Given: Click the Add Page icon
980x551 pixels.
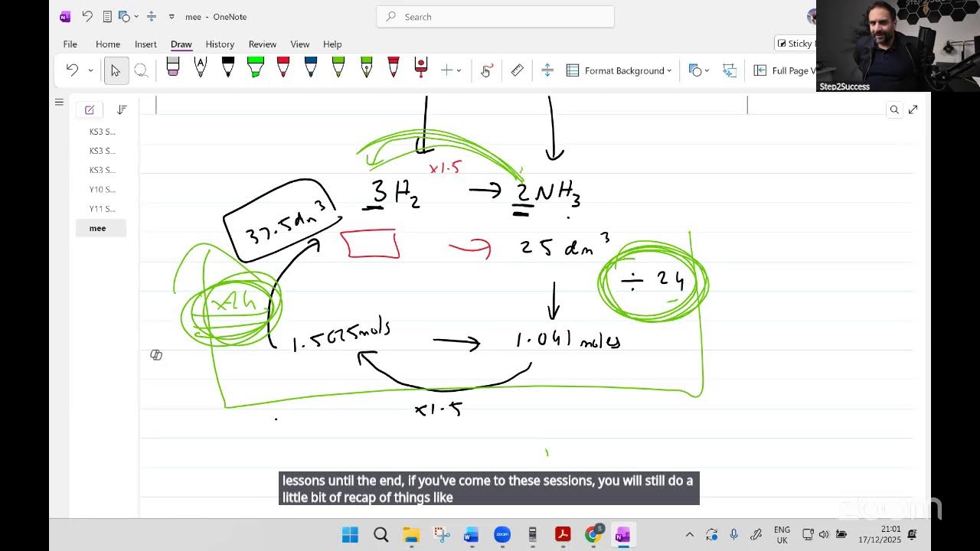Looking at the screenshot, I should pyautogui.click(x=90, y=109).
